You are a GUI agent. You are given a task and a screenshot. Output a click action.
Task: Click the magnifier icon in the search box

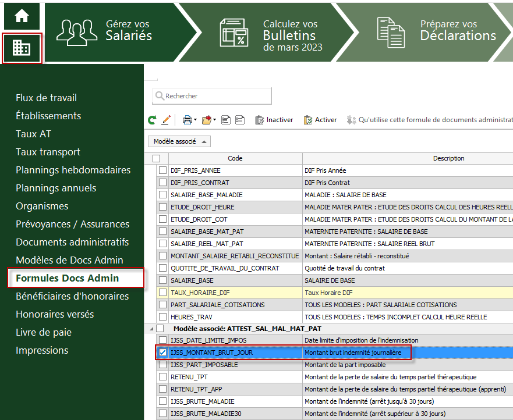coord(160,96)
